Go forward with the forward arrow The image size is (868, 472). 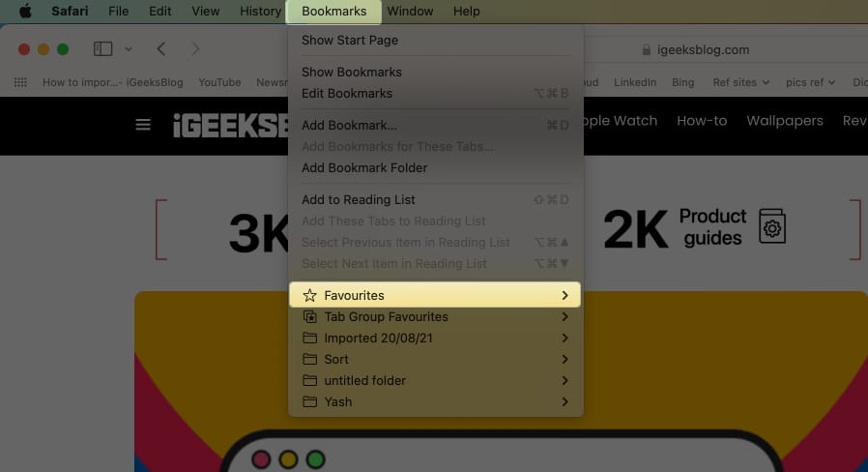[195, 49]
